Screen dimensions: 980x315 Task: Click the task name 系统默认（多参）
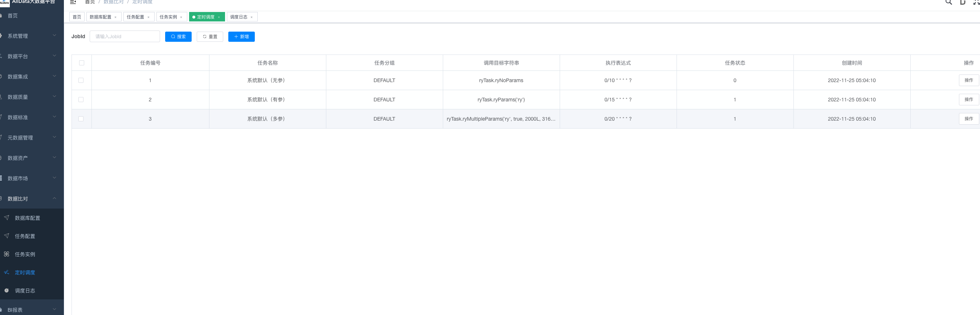(x=268, y=119)
